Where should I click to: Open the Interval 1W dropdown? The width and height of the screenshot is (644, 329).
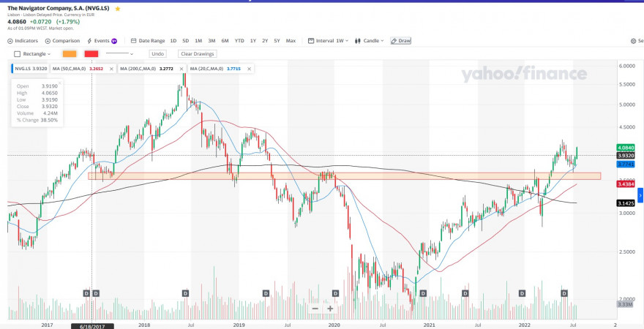[328, 41]
